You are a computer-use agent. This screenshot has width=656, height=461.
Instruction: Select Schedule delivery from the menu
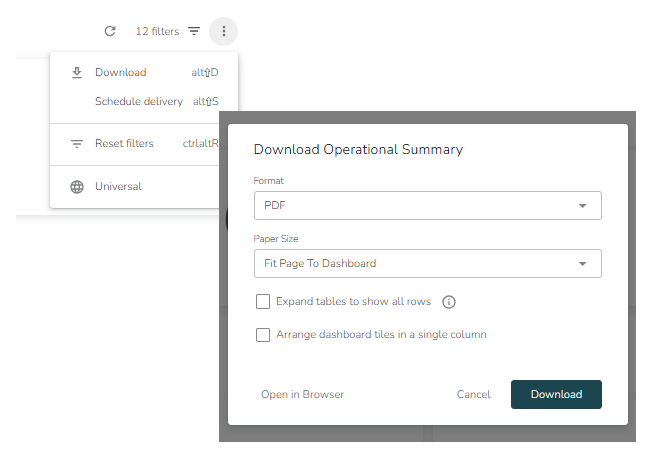pyautogui.click(x=139, y=102)
